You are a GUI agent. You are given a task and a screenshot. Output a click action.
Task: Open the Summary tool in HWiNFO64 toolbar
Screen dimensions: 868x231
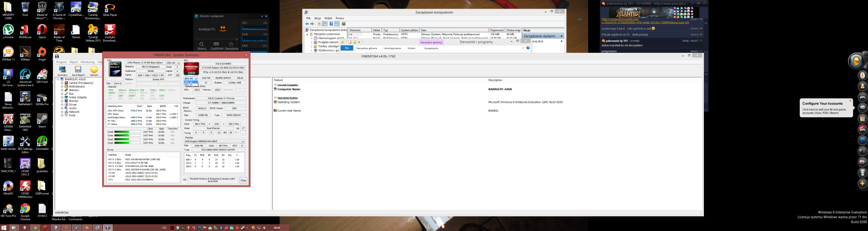[62, 70]
